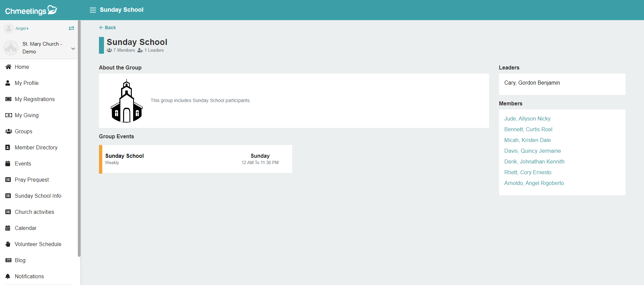644x285 pixels.
Task: Click the Calendar grid icon
Action: (8, 228)
